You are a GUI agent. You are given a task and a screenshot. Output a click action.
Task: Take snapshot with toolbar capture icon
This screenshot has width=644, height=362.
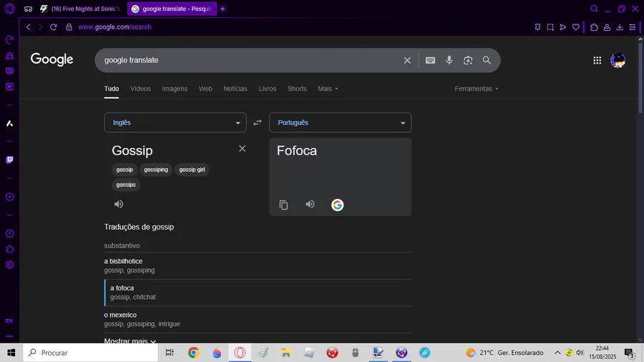click(x=550, y=27)
